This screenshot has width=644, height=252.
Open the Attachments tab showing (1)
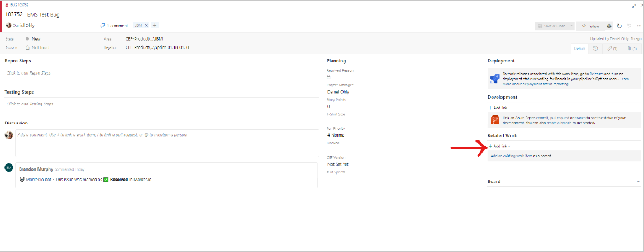(631, 49)
